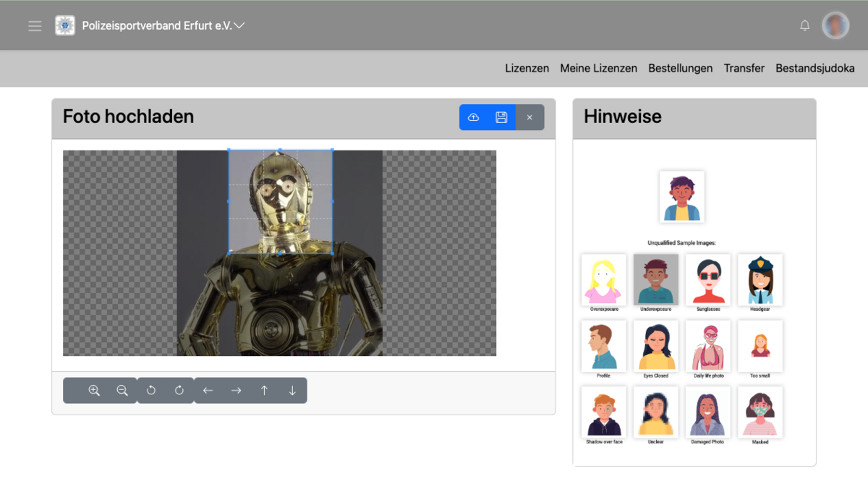Rotate the photo clockwise
Viewport: 868px width, 492px height.
point(179,391)
